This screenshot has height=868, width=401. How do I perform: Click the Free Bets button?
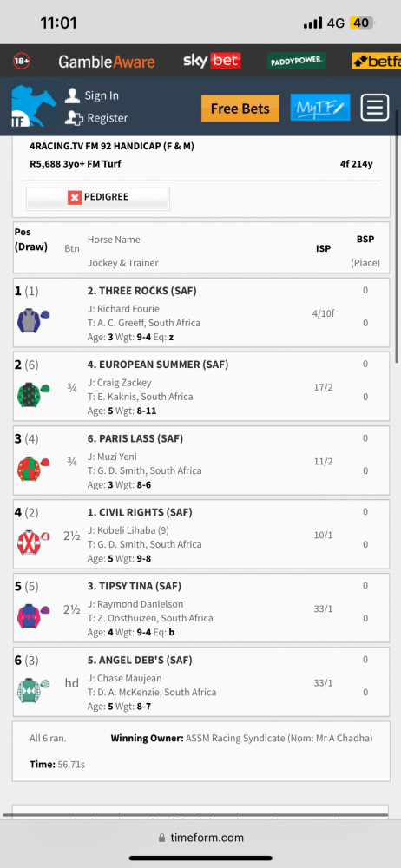tap(240, 108)
